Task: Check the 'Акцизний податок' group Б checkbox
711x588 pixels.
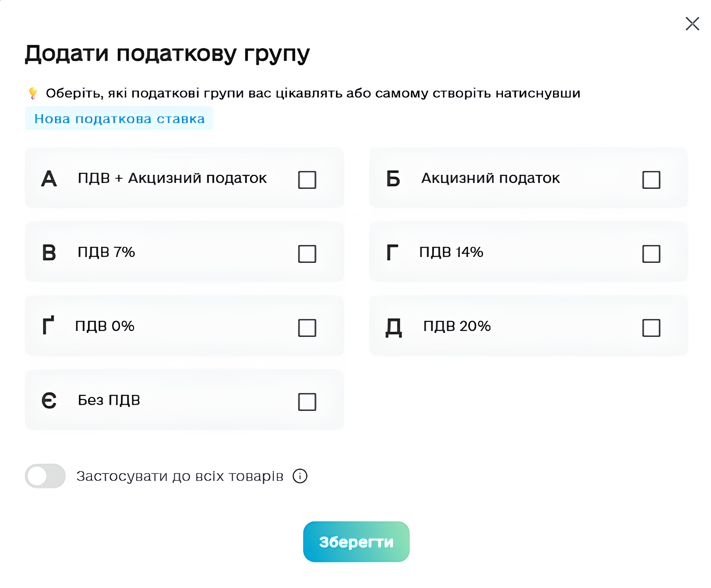Action: [651, 180]
